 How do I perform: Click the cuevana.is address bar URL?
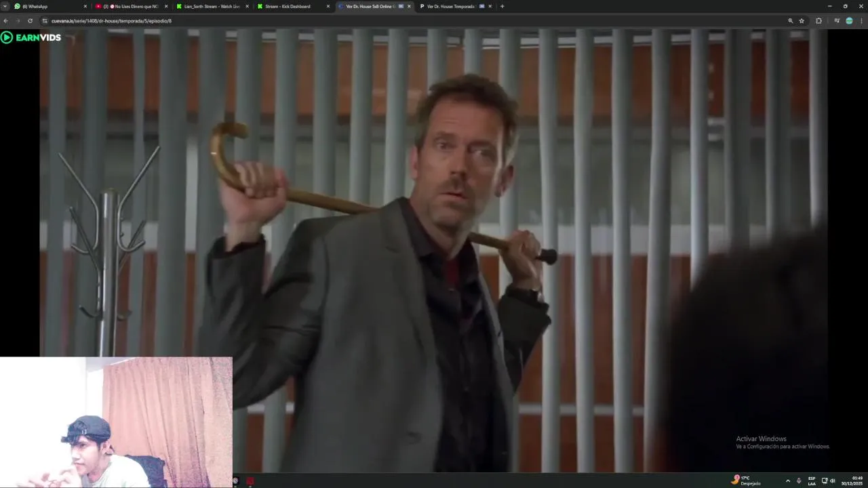click(x=111, y=21)
